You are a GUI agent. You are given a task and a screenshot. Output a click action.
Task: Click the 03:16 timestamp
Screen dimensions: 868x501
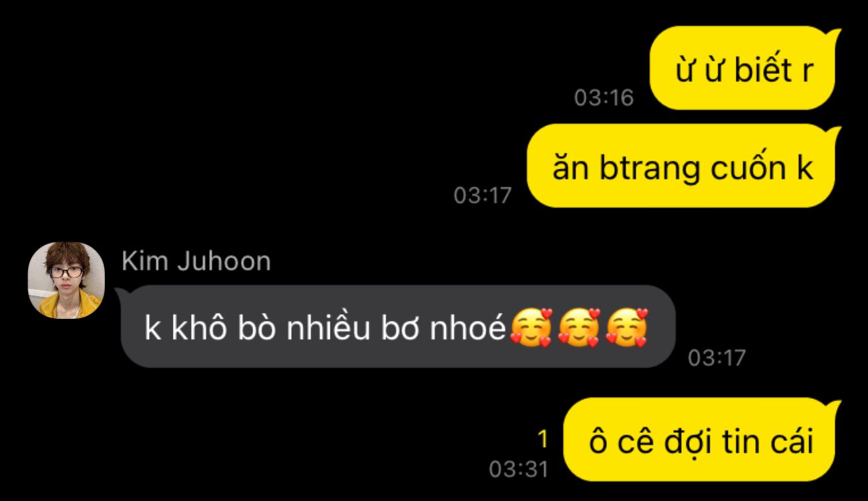604,98
